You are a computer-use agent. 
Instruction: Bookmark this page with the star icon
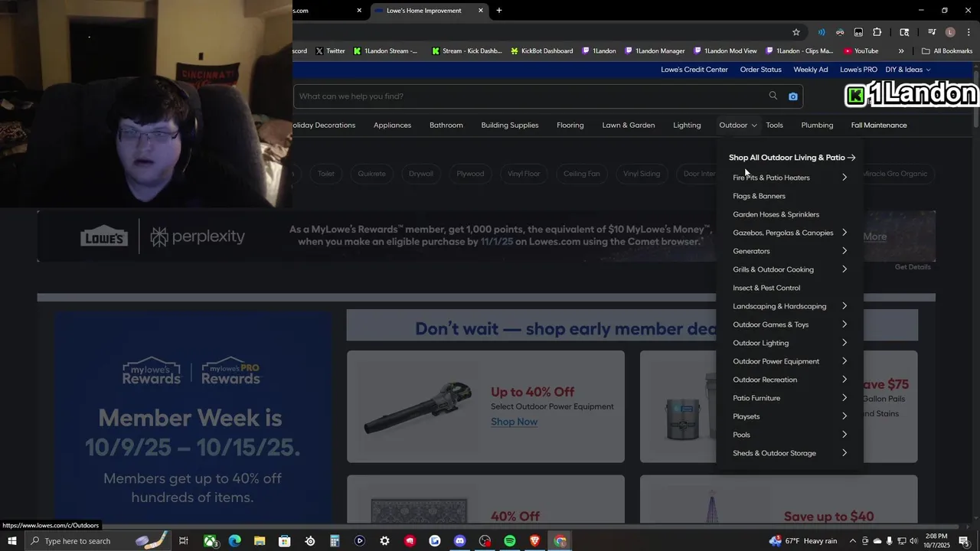click(796, 32)
